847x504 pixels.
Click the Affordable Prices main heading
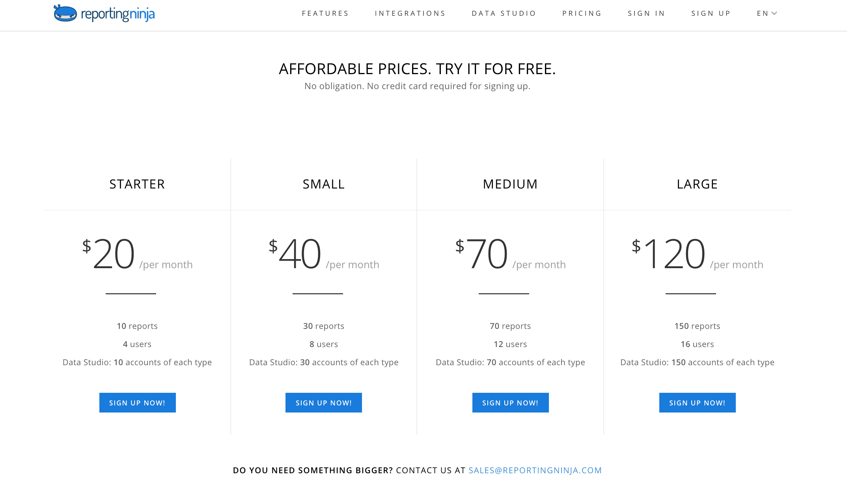(417, 69)
